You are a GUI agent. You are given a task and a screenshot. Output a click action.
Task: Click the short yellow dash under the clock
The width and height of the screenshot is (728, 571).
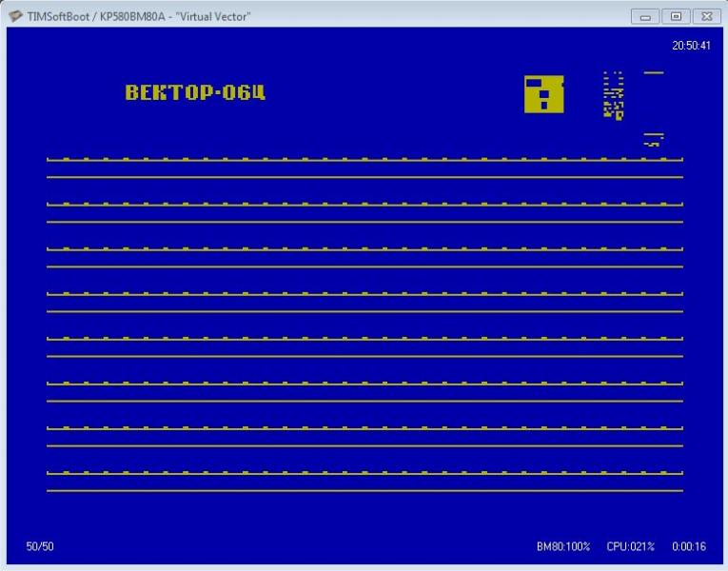point(653,72)
